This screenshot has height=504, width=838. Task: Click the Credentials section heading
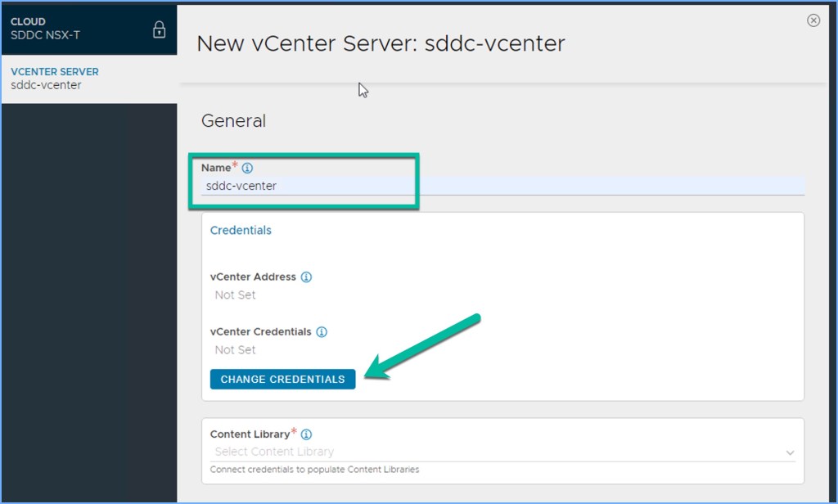(241, 231)
